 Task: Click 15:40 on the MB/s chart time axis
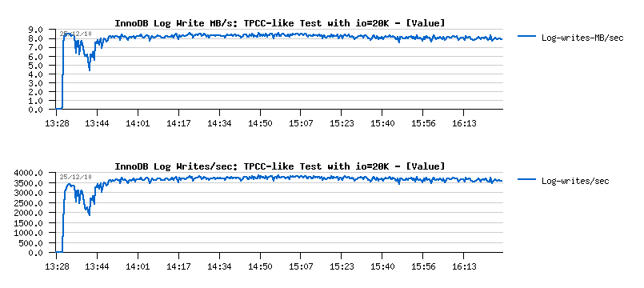(382, 124)
